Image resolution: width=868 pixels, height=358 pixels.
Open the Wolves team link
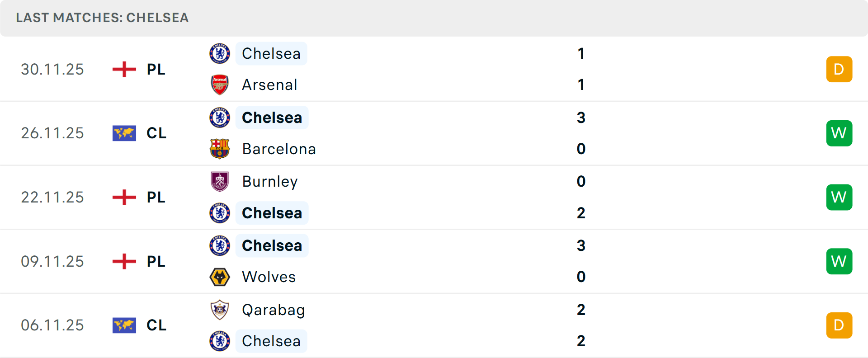(269, 277)
